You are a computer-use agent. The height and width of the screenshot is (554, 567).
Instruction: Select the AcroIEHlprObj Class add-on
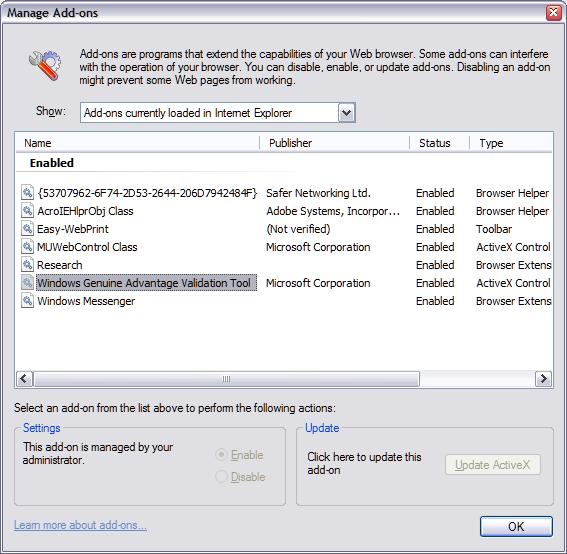(x=85, y=211)
